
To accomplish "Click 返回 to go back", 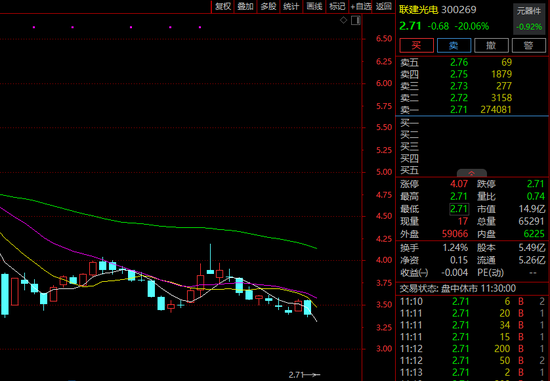I will click(383, 6).
